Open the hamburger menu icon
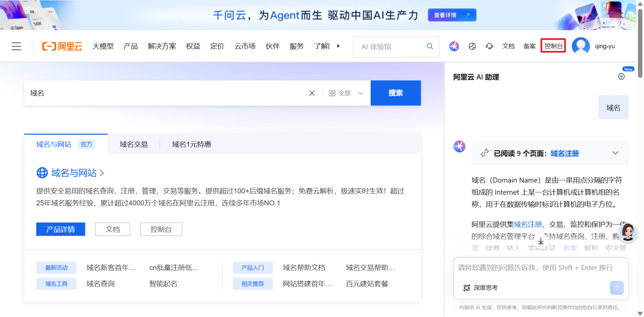The width and height of the screenshot is (644, 317). (x=16, y=46)
